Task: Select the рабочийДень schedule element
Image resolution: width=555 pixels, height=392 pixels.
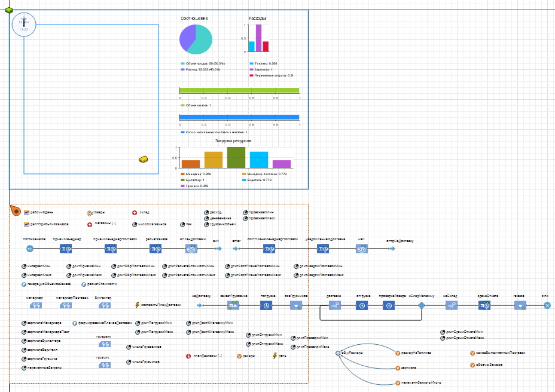Action: pyautogui.click(x=26, y=213)
